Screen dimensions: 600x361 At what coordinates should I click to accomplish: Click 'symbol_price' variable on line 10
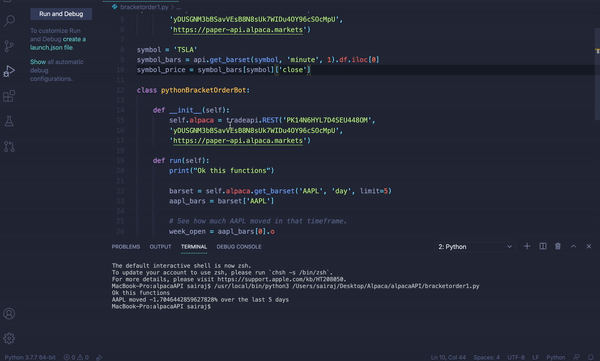pos(161,70)
